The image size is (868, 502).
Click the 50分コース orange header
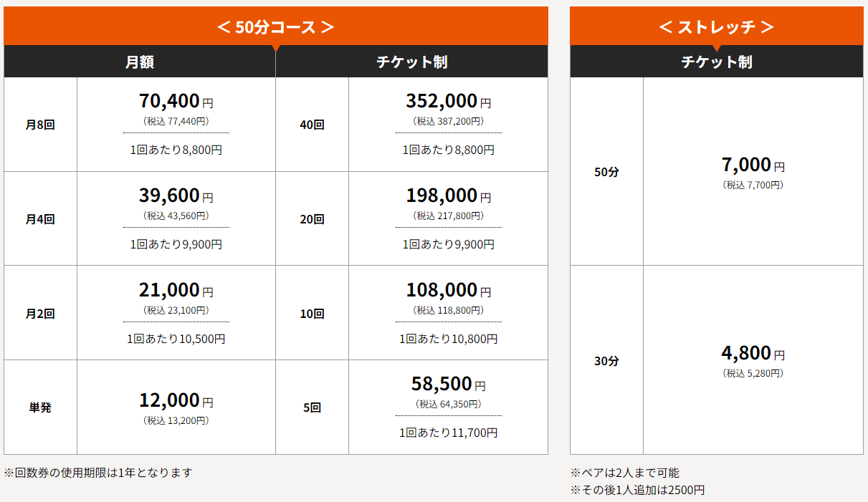tap(276, 26)
